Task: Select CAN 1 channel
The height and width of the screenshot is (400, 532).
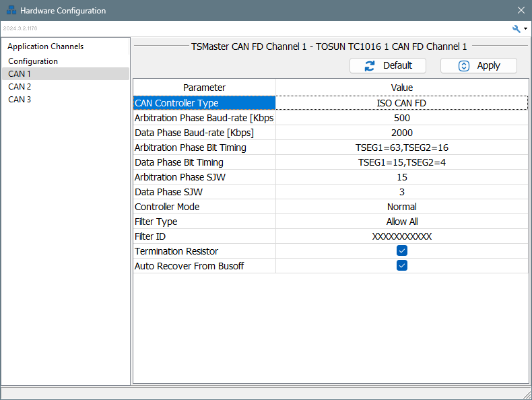Action: pos(65,73)
